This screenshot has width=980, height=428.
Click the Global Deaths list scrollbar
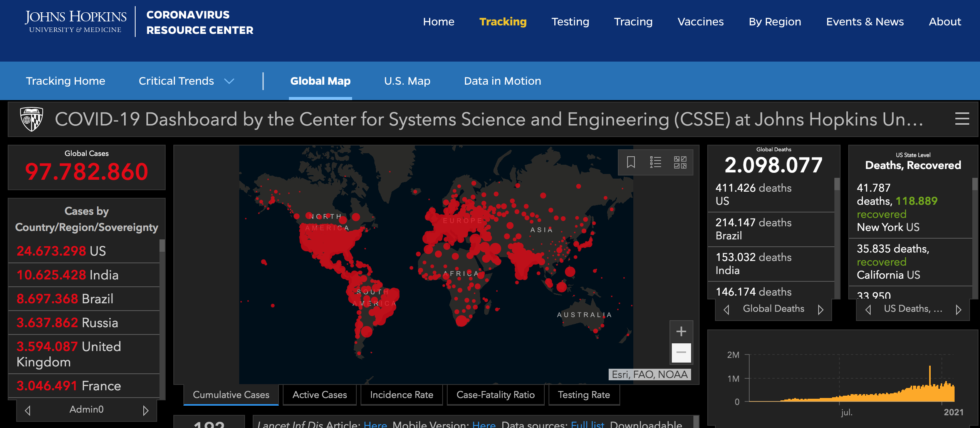pos(837,239)
